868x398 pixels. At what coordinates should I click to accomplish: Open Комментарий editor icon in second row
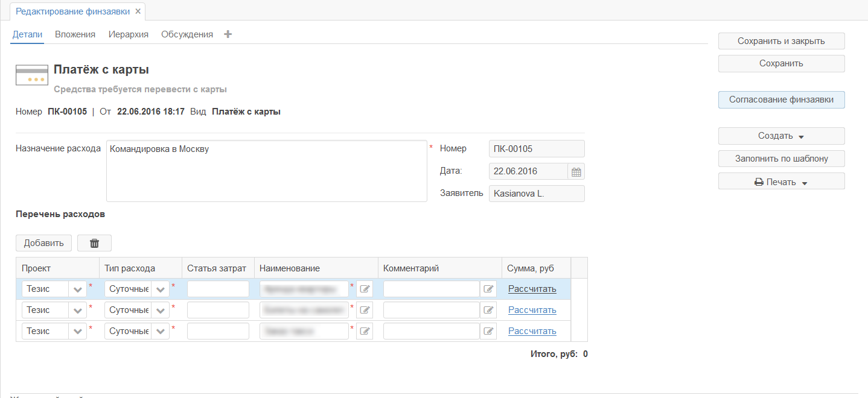tap(488, 310)
